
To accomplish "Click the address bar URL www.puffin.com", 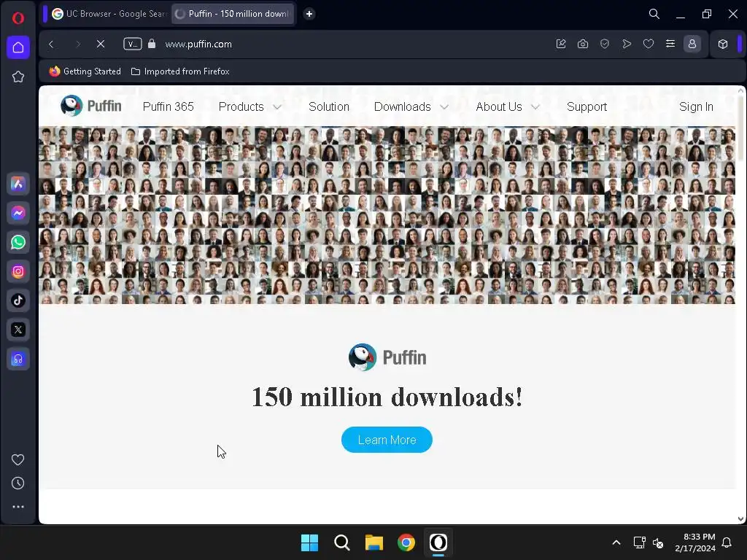I will (198, 44).
